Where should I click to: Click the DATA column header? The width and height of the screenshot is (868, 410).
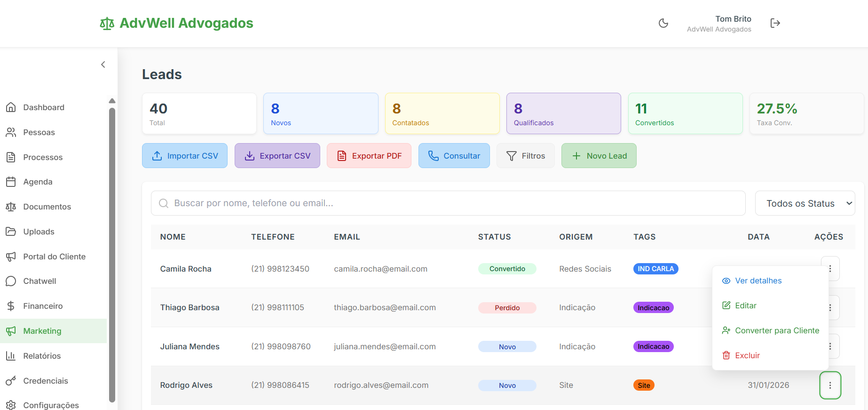[759, 237]
